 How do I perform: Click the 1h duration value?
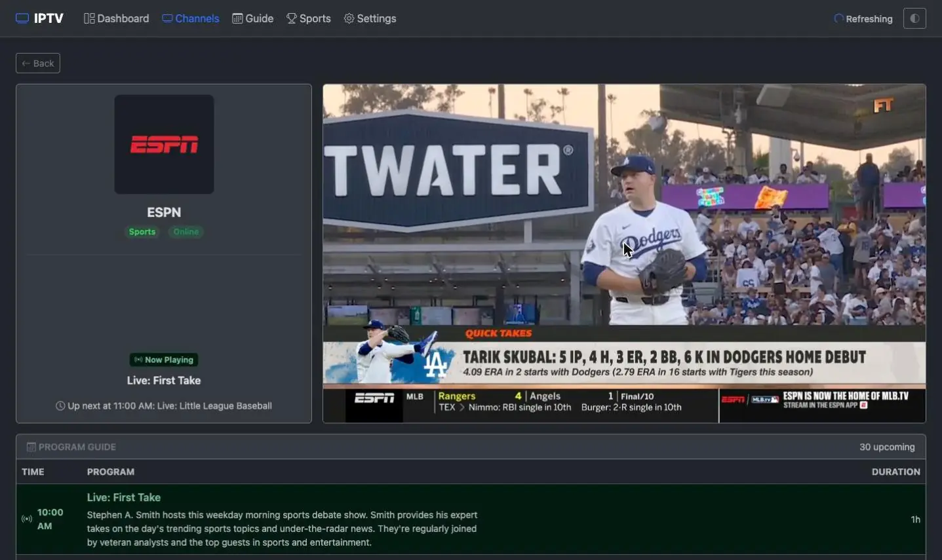pyautogui.click(x=915, y=519)
